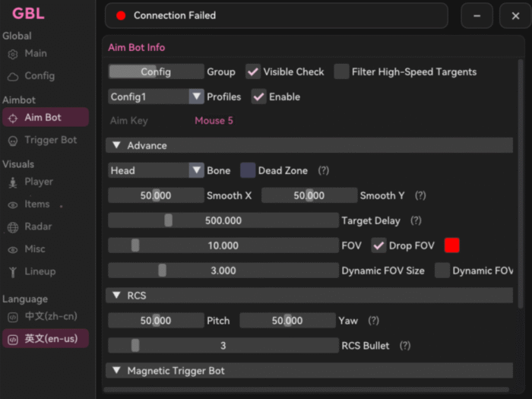Click the help (?) next to Target Delay
The height and width of the screenshot is (399, 532).
tap(416, 220)
